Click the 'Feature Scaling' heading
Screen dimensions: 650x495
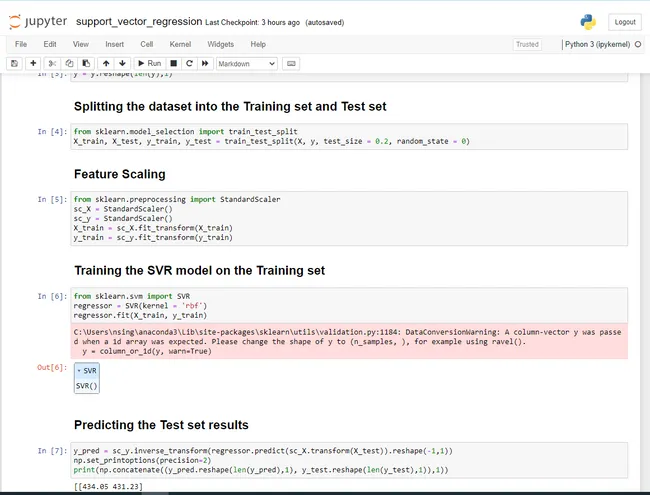(x=120, y=174)
